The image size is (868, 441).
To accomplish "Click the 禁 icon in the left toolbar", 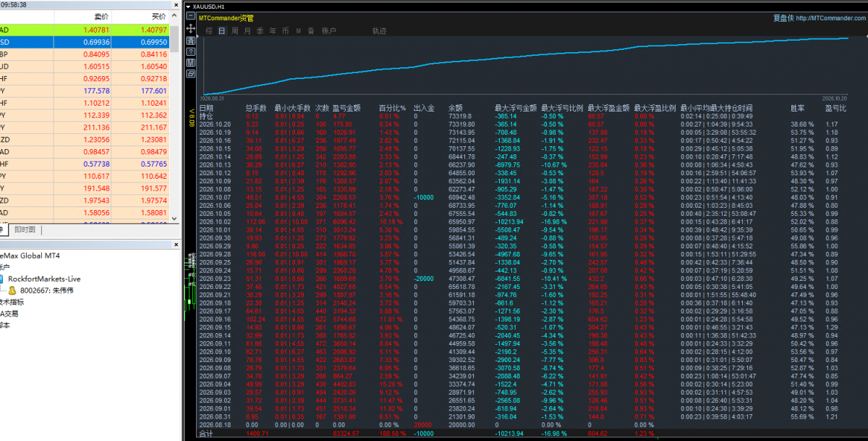I will pos(191,62).
